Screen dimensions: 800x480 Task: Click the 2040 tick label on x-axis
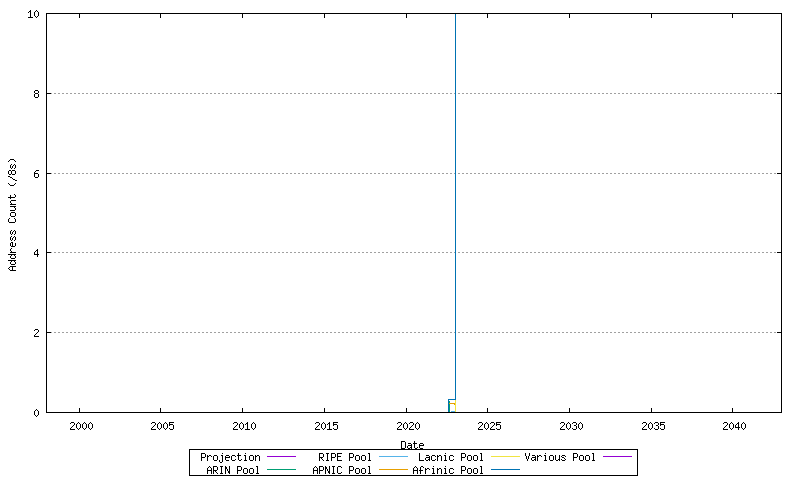pos(733,426)
